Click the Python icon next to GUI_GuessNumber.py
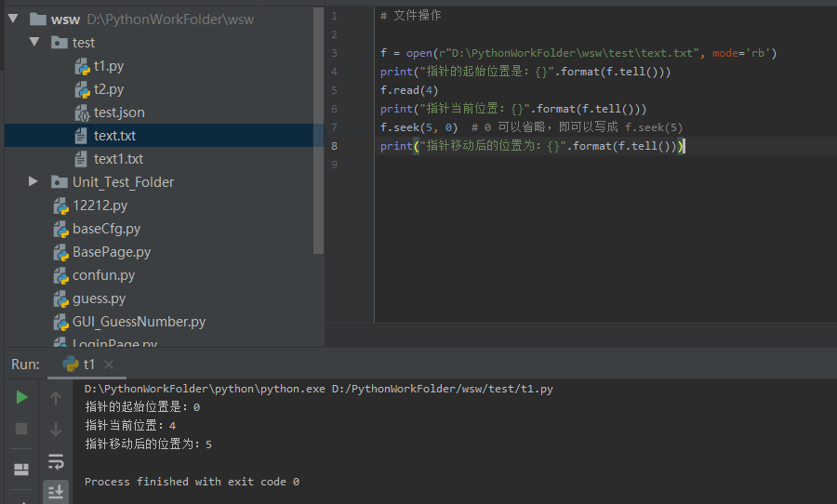The width and height of the screenshot is (837, 504). (60, 322)
